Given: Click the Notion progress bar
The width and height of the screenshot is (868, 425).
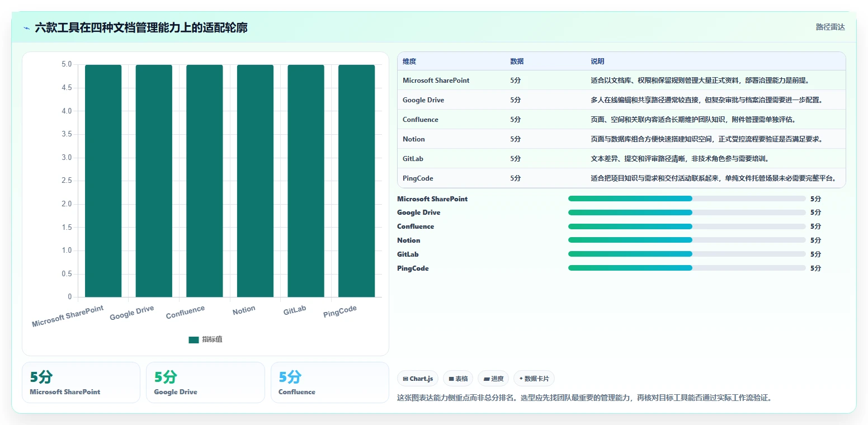Looking at the screenshot, I should point(687,240).
